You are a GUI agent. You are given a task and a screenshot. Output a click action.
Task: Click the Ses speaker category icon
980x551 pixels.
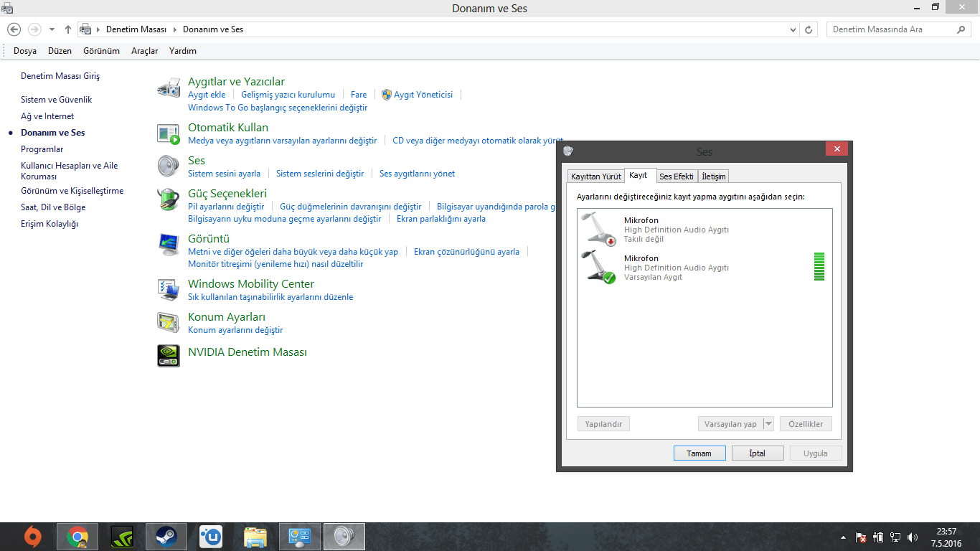click(x=169, y=166)
